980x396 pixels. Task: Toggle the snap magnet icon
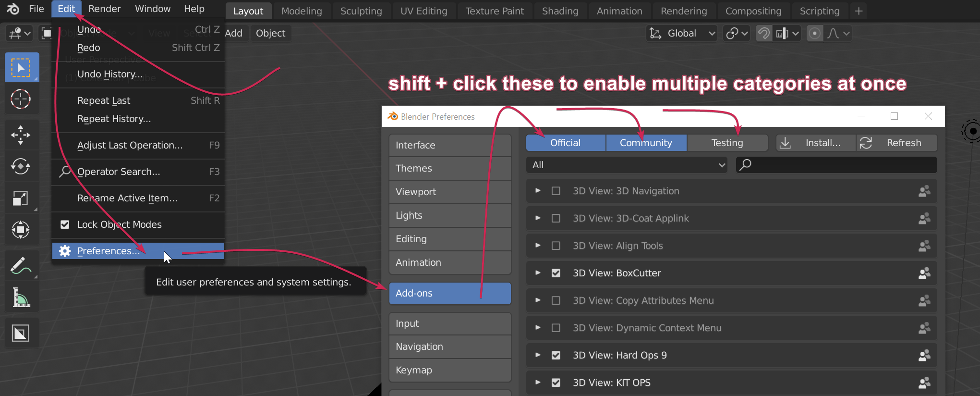(763, 33)
